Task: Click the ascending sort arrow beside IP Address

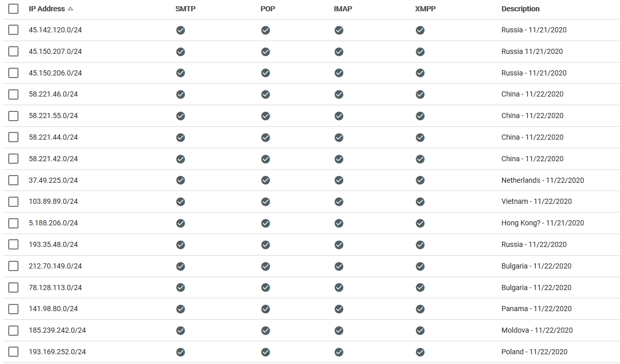Action: coord(70,9)
